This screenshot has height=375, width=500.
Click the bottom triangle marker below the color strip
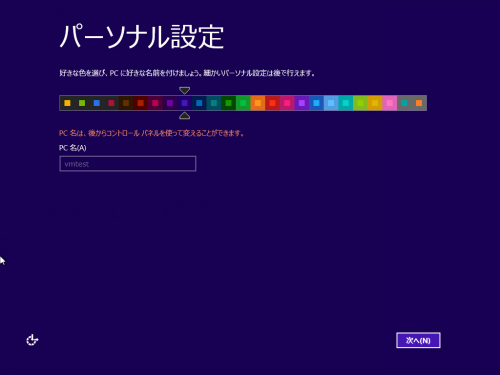[184, 116]
